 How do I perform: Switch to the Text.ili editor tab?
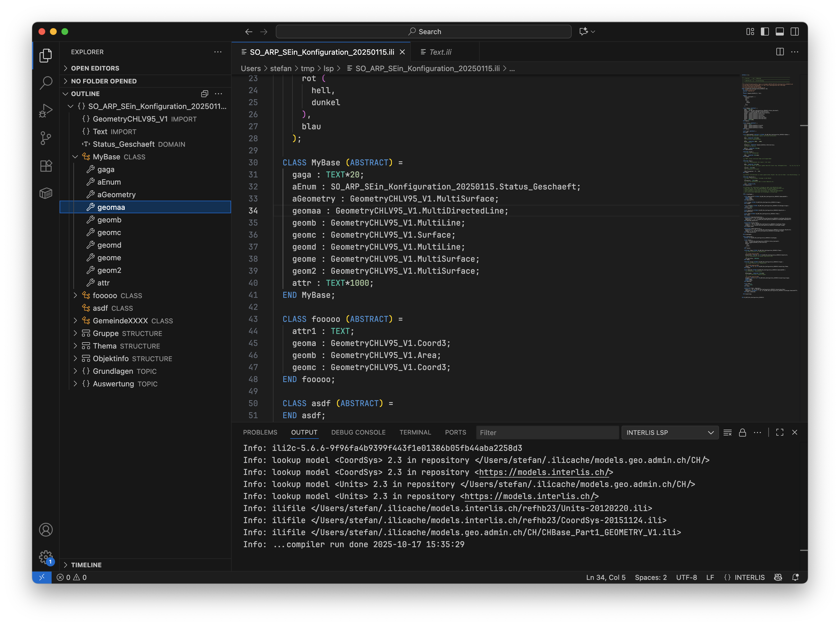click(x=440, y=52)
